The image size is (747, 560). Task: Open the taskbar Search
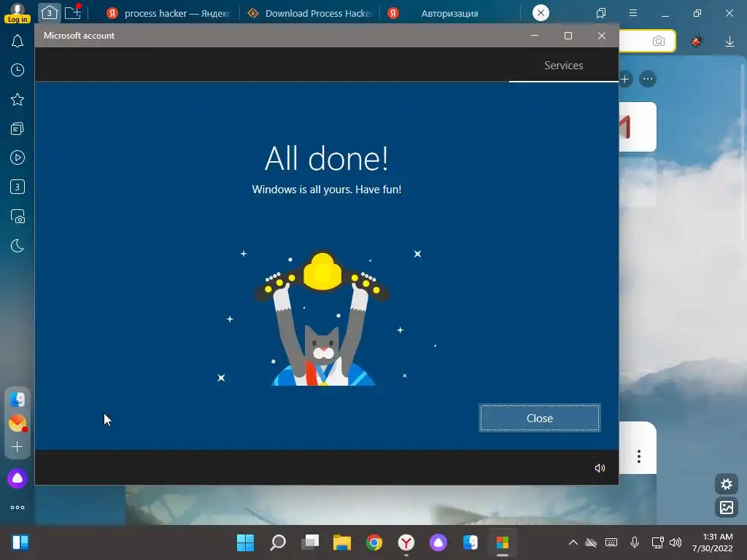point(278,542)
